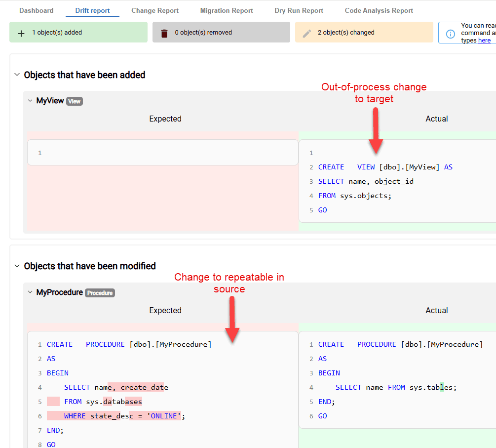Click the 'FROM sys.objects;' line
The height and width of the screenshot is (448, 496).
[354, 196]
